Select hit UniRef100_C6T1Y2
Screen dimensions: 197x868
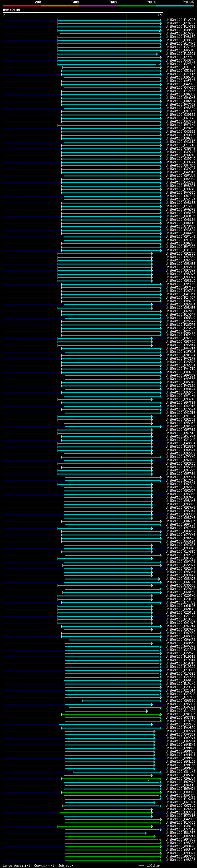point(180,118)
